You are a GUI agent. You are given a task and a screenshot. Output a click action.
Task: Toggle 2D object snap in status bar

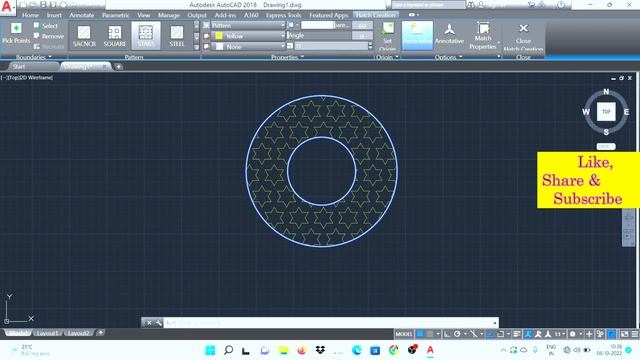click(x=500, y=334)
